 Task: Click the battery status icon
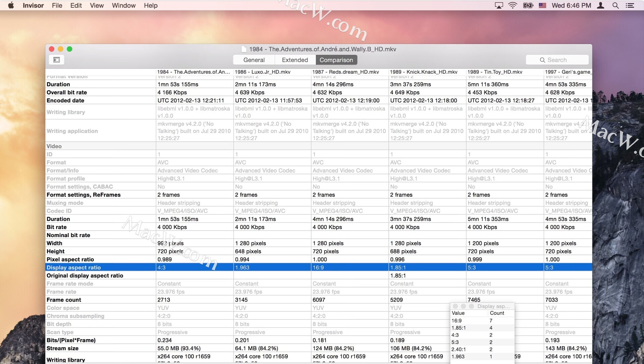pyautogui.click(x=528, y=5)
